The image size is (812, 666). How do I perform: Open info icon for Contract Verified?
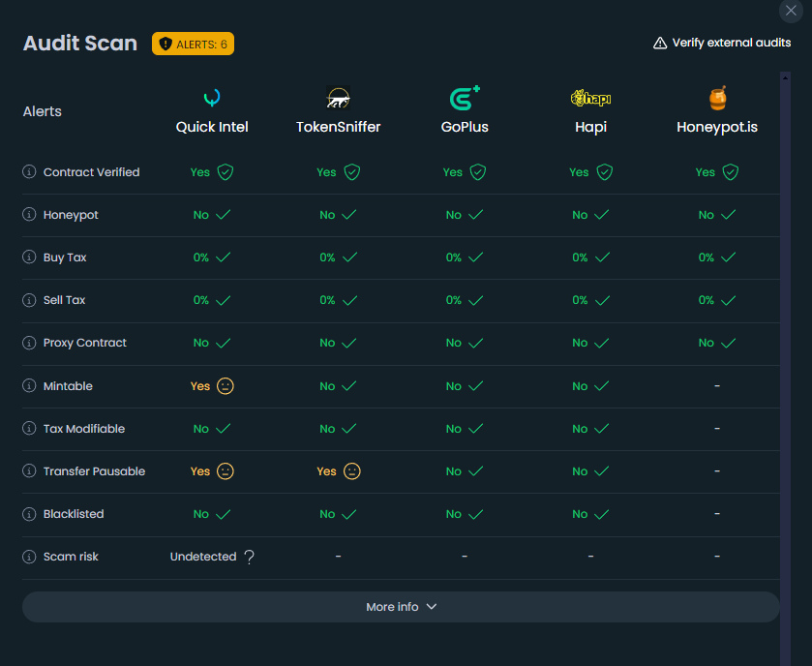tap(29, 171)
